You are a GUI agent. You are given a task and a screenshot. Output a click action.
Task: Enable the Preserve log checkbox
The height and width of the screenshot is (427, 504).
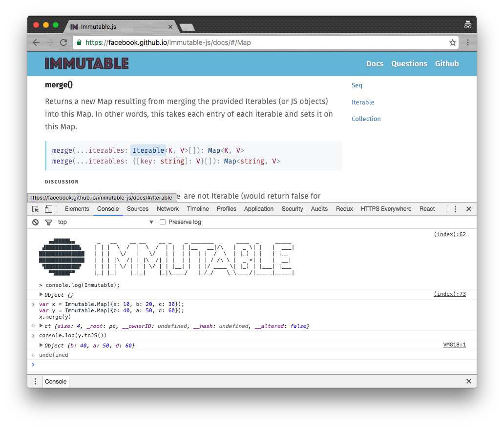(163, 222)
